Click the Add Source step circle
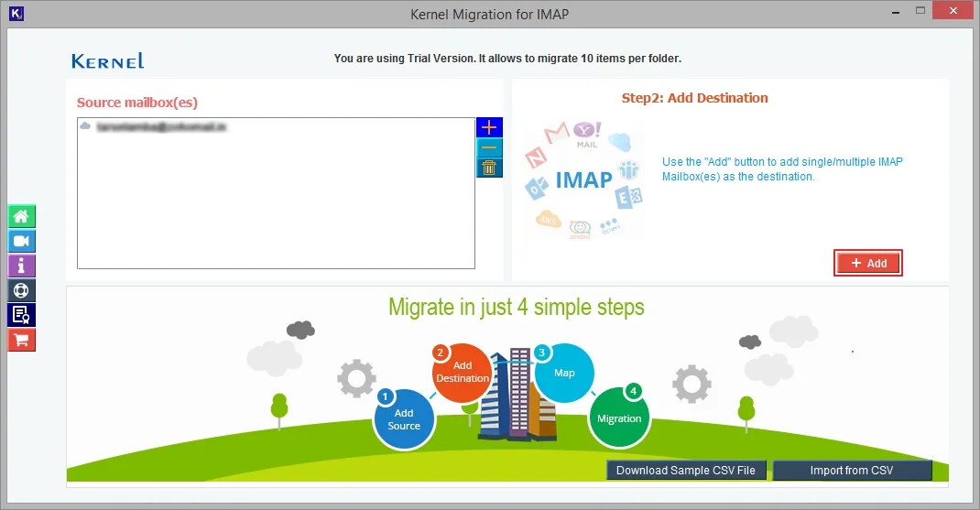 [x=404, y=419]
